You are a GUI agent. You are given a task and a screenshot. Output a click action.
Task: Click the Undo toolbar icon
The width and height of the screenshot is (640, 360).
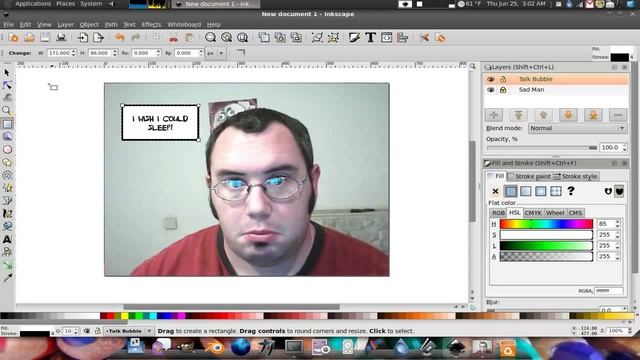[x=120, y=38]
